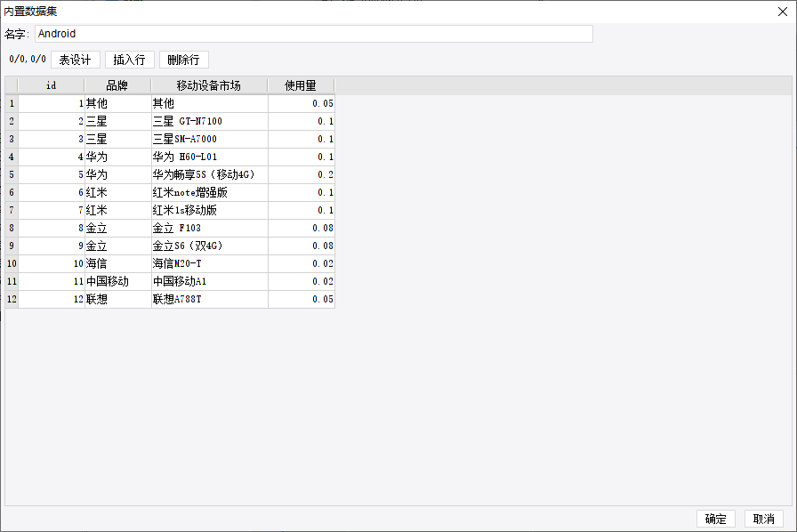Select the 联想 brand cell
The image size is (797, 532).
tap(117, 300)
